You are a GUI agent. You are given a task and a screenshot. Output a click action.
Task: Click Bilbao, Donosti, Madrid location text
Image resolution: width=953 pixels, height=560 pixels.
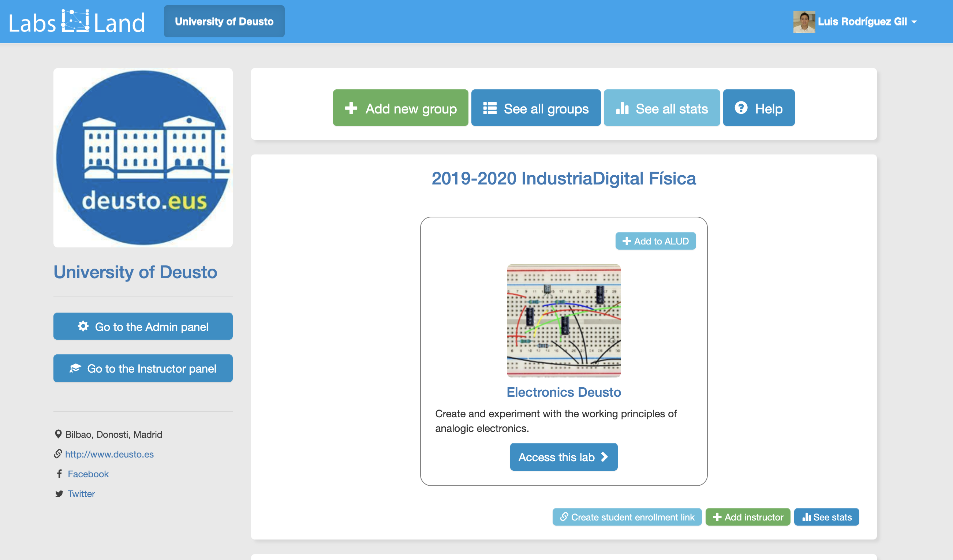pyautogui.click(x=113, y=434)
